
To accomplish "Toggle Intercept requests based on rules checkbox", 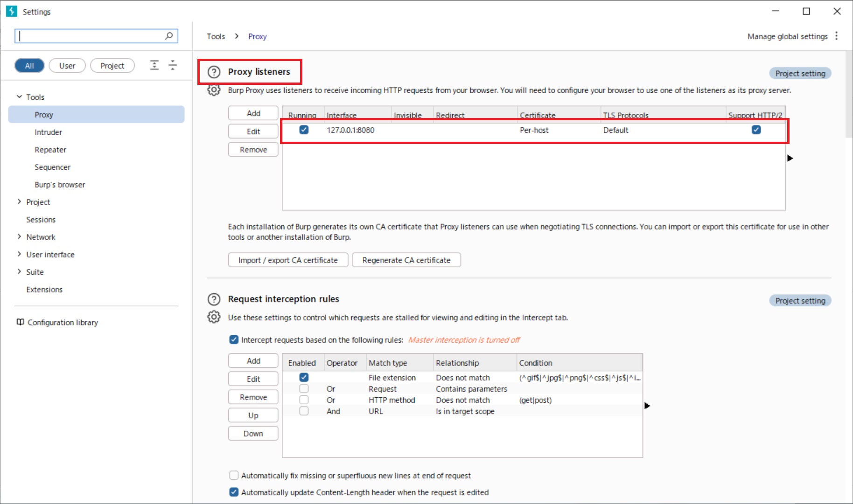I will [x=234, y=339].
